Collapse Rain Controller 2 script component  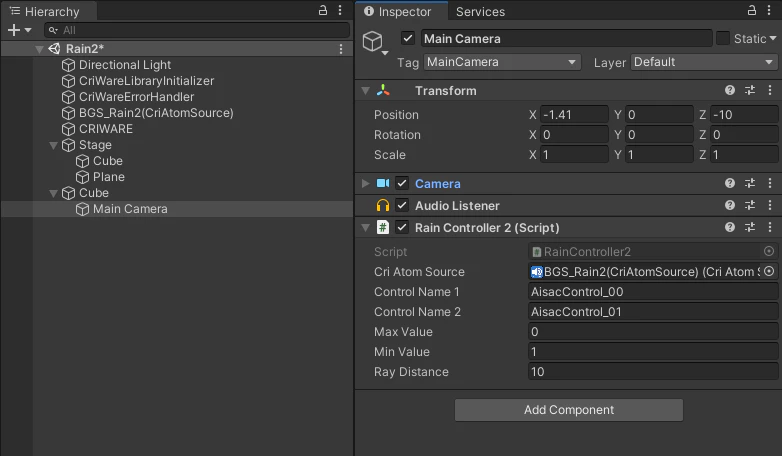[366, 228]
